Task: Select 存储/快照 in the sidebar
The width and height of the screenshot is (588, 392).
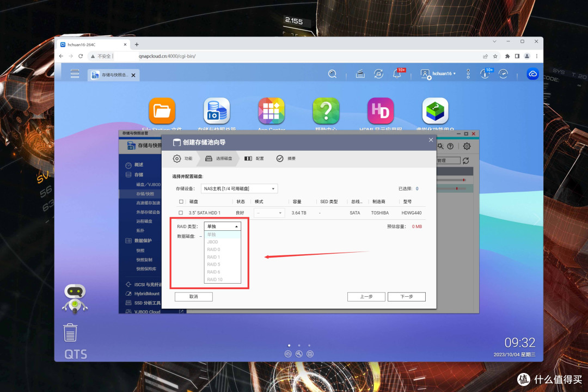Action: click(145, 194)
